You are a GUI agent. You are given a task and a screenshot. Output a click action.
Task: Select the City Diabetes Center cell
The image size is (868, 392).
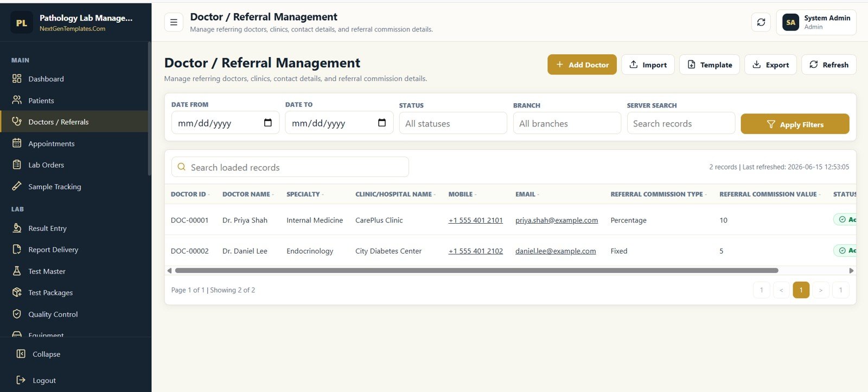tap(388, 251)
